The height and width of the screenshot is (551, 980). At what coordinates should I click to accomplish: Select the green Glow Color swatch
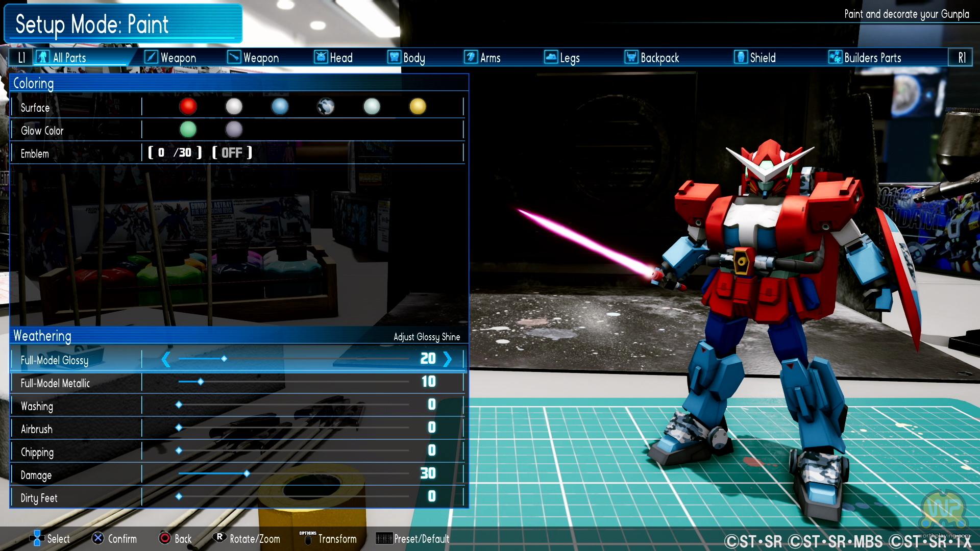(188, 130)
